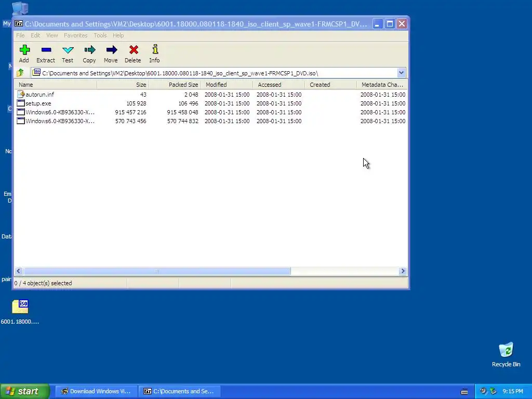Open the Help menu
This screenshot has height=399, width=532.
tap(118, 35)
